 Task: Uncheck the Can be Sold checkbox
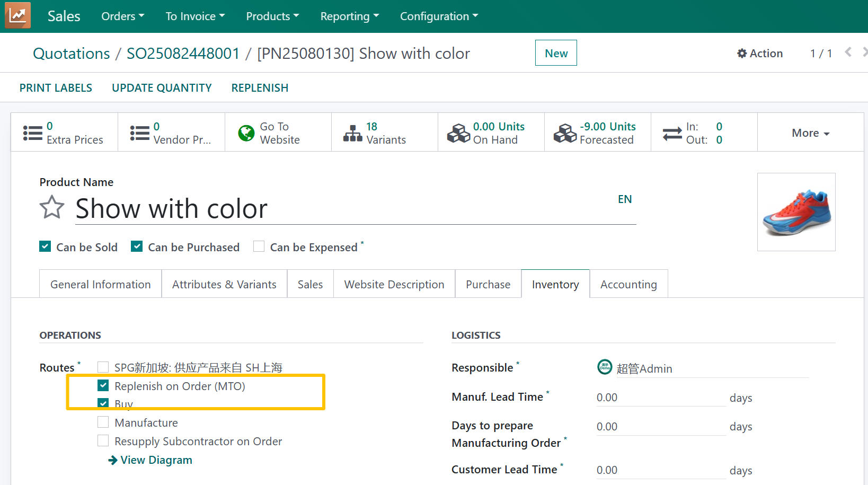click(45, 246)
